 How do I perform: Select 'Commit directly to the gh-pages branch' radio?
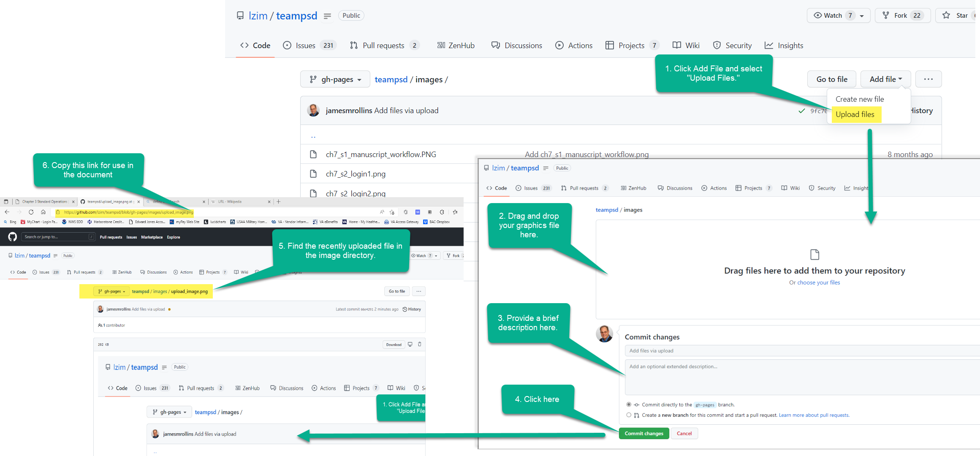pos(629,404)
